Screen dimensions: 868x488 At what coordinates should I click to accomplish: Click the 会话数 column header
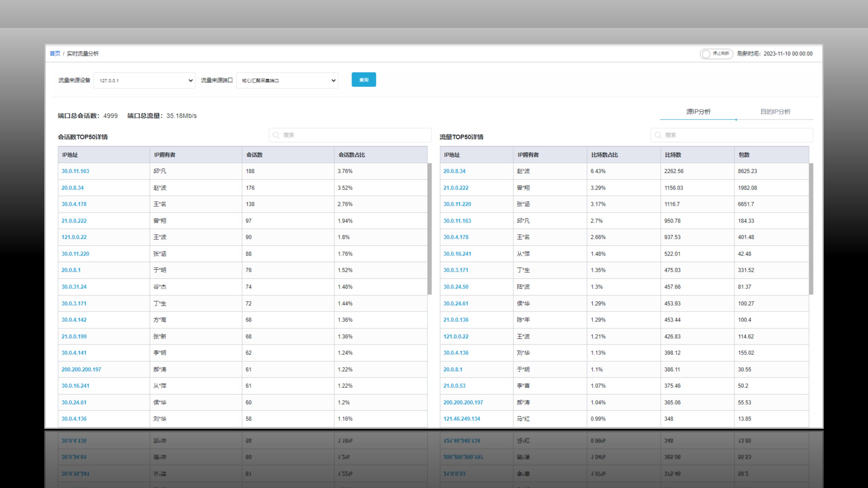pos(254,155)
